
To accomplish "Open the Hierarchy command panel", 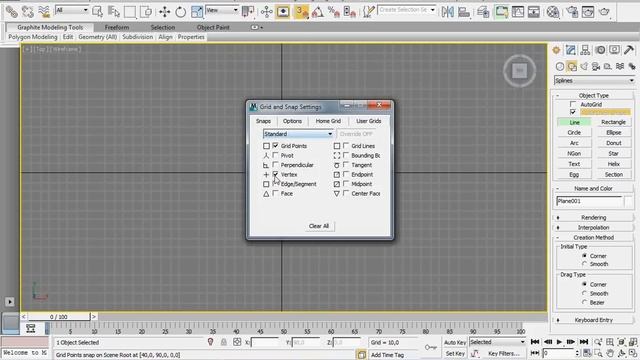I will [585, 50].
